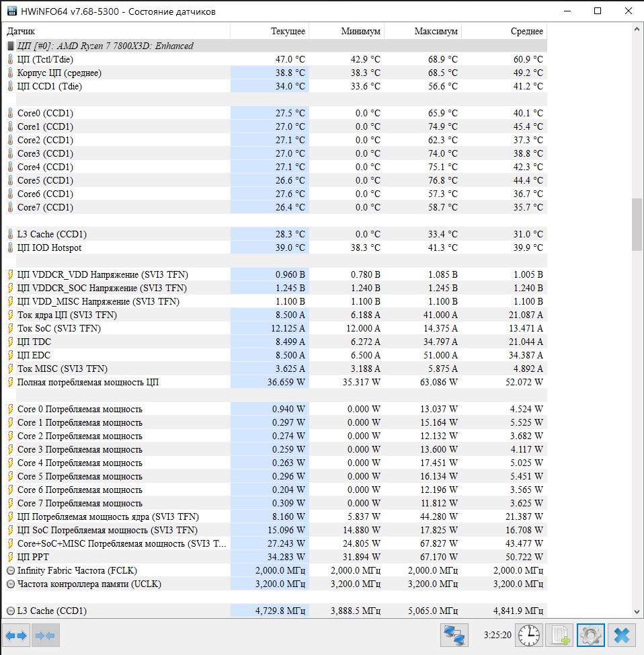The image size is (644, 655).
Task: Open sensor settings gear button
Action: (x=590, y=635)
